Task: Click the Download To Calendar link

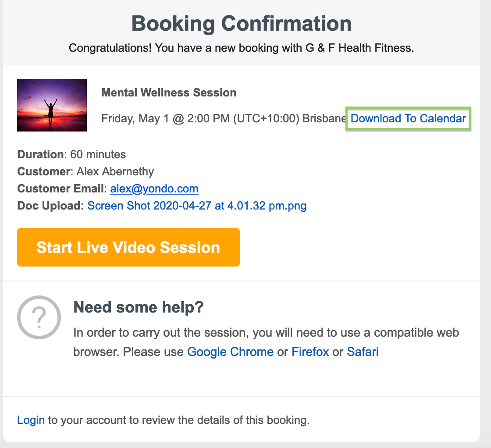Action: coord(408,118)
